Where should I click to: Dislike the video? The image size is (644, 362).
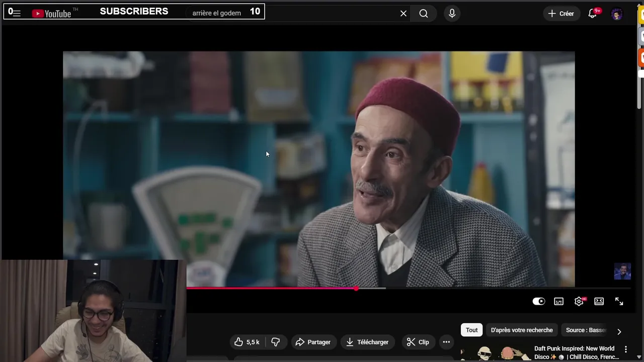coord(276,342)
